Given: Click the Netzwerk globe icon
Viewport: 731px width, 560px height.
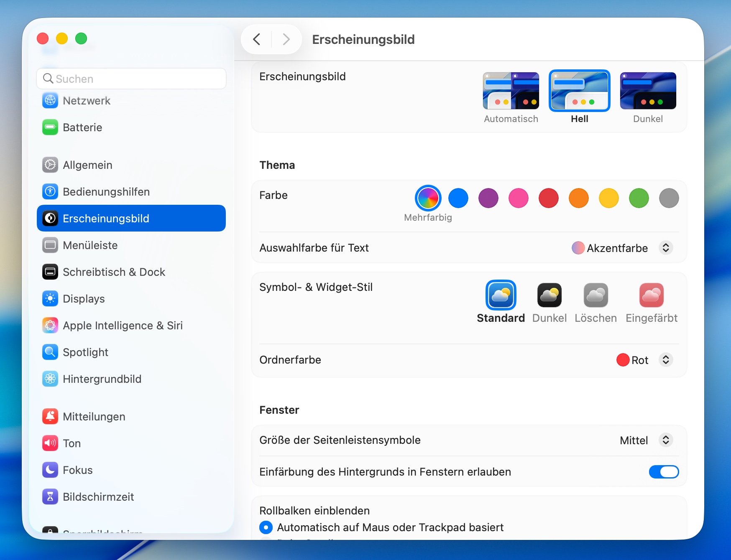Looking at the screenshot, I should tap(50, 101).
